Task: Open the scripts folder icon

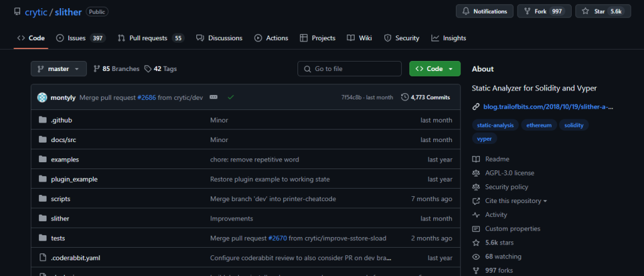Action: (42, 199)
